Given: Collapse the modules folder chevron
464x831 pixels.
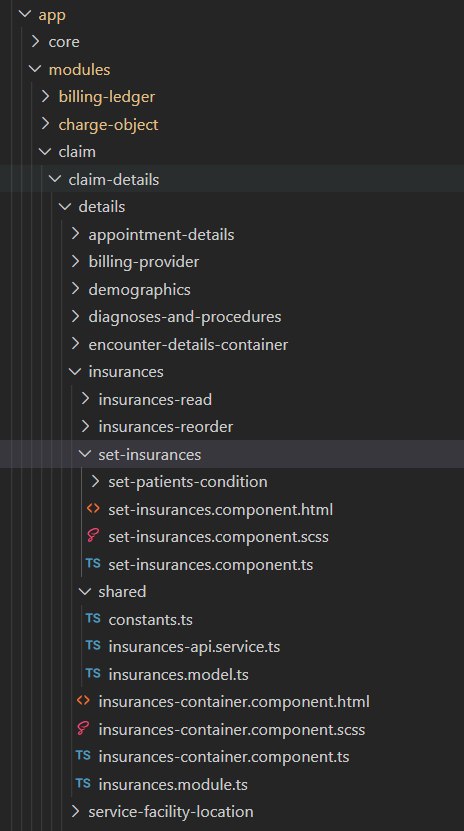Looking at the screenshot, I should tap(35, 69).
